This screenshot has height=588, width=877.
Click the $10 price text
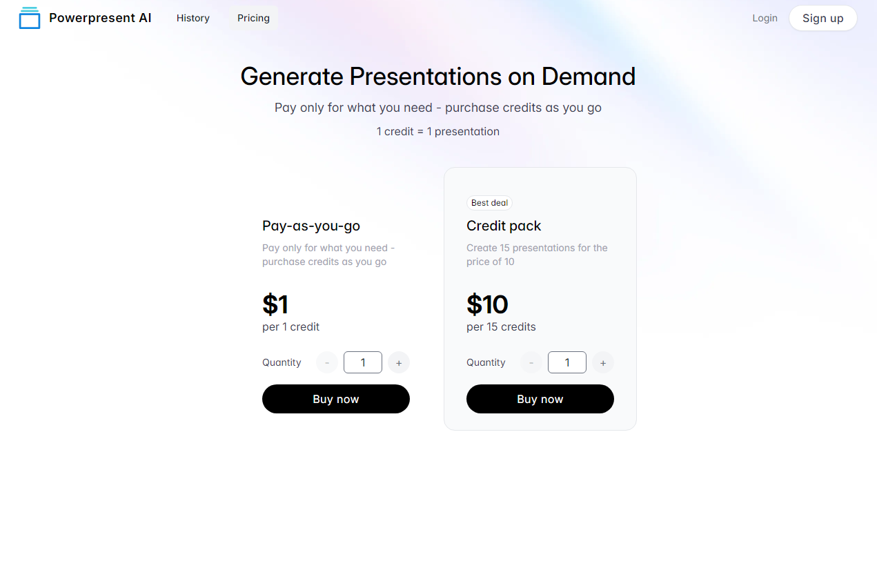[x=487, y=304]
